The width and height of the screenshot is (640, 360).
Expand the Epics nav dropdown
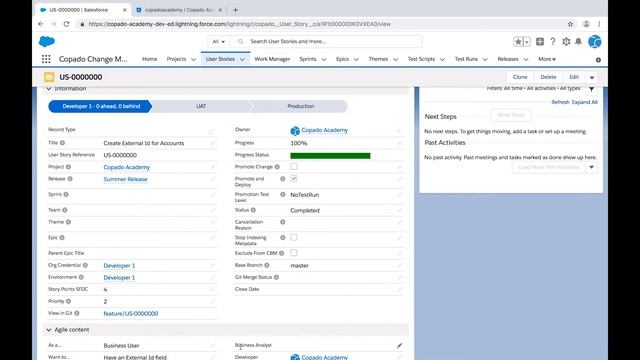[x=356, y=60]
